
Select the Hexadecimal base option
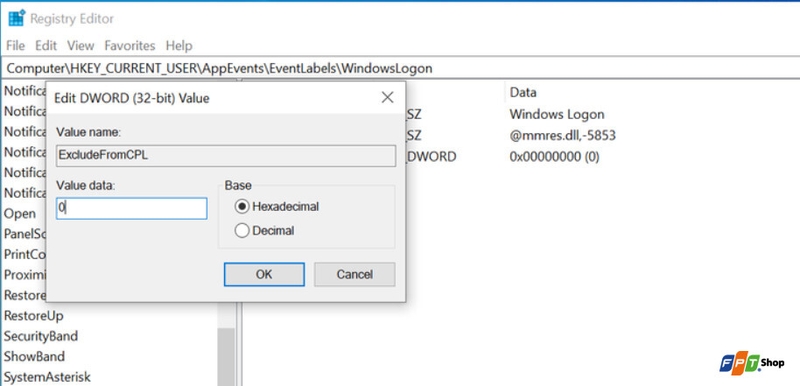point(278,207)
